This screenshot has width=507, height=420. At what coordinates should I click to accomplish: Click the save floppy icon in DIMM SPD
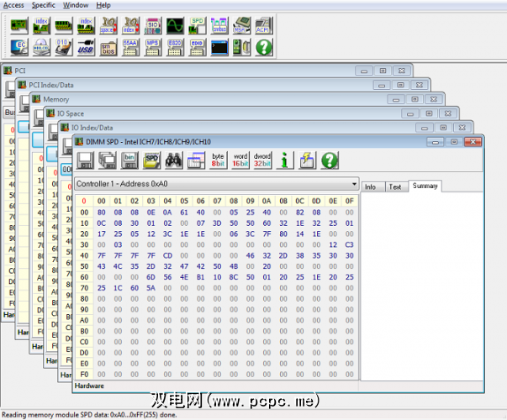click(x=86, y=160)
